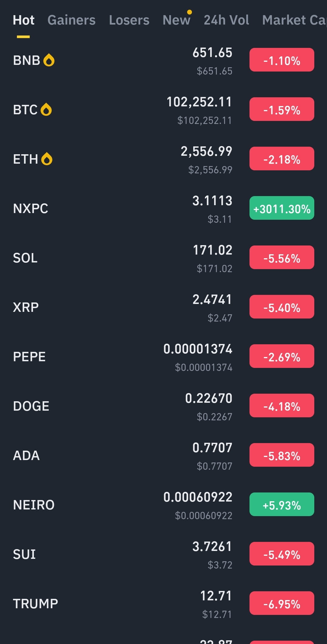Tap the flame icon beside BNB
Viewport: 327px width, 644px height.
[49, 60]
